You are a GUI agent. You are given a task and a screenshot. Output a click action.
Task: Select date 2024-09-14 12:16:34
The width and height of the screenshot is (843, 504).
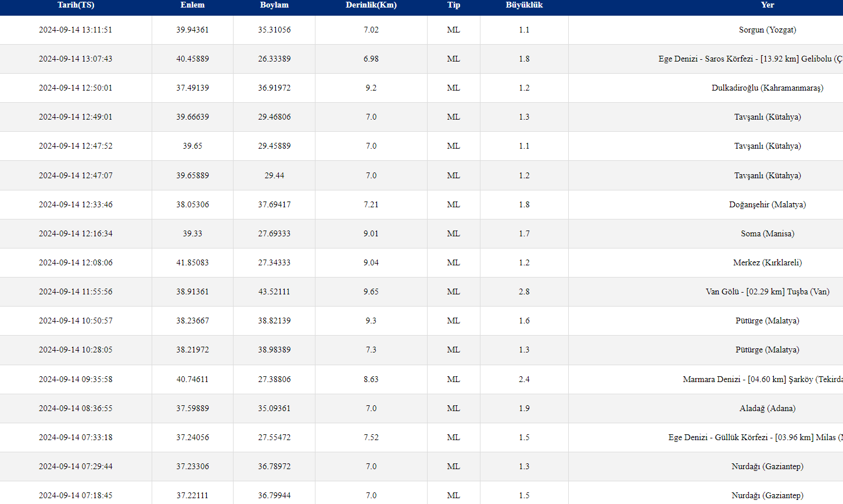pos(76,233)
